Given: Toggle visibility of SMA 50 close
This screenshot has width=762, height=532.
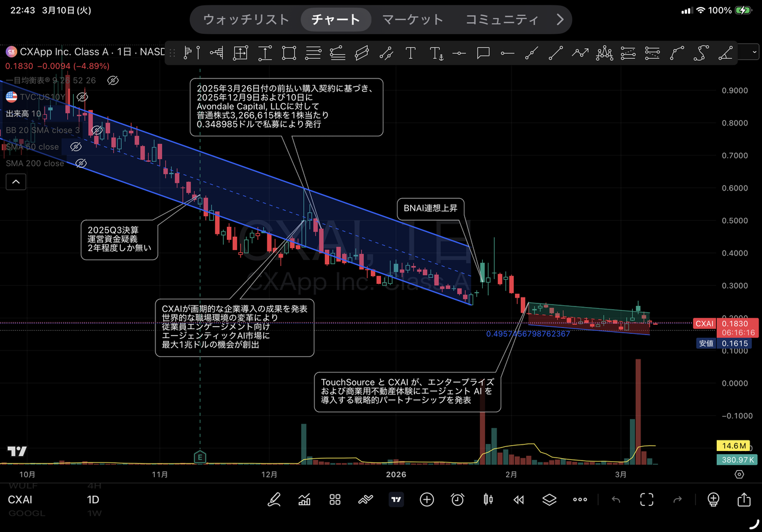Looking at the screenshot, I should click(x=75, y=146).
